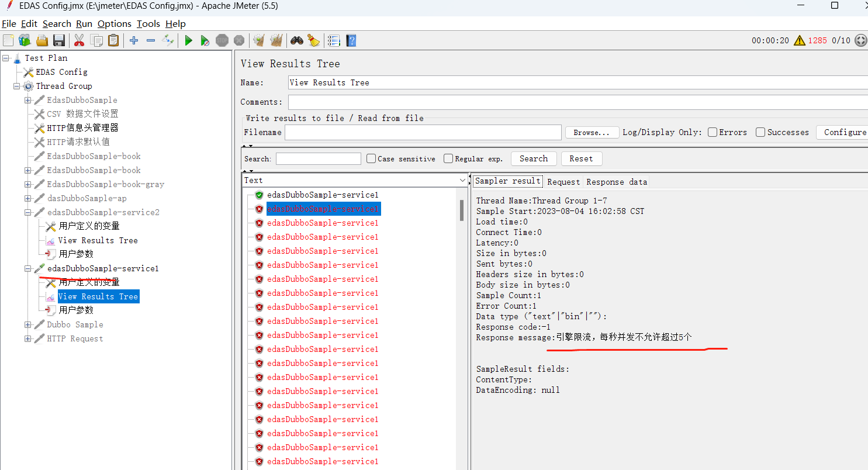Viewport: 868px width, 470px height.
Task: Open the Templates toolbar icon
Action: 25,40
